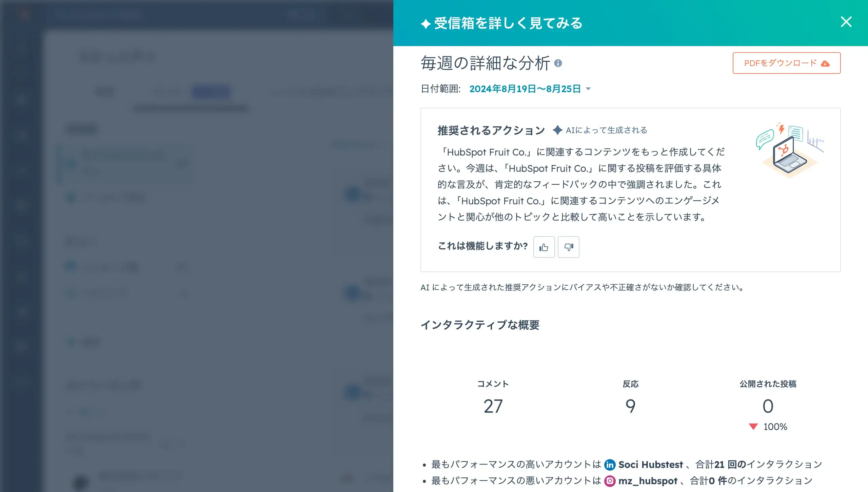Screen dimensions: 868x492
Task: Click the PDFをダウンロード button
Action: tap(786, 63)
